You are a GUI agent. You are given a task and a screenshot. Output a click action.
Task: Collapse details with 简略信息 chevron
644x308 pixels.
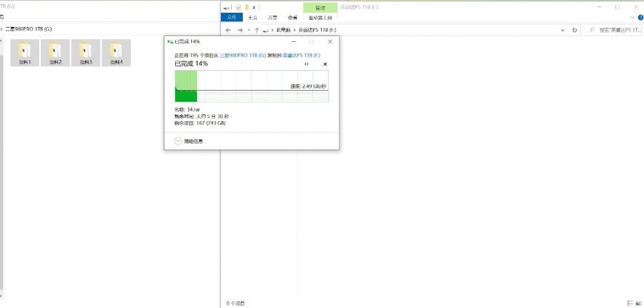(x=178, y=141)
